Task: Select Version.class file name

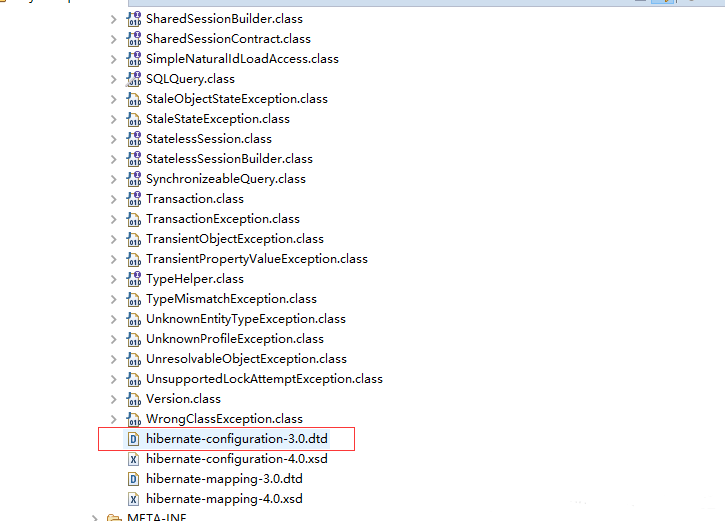Action: click(x=184, y=399)
